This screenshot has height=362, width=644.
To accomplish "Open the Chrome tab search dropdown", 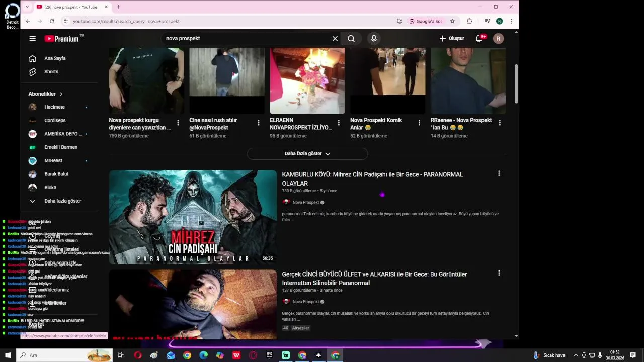I will 27,7.
